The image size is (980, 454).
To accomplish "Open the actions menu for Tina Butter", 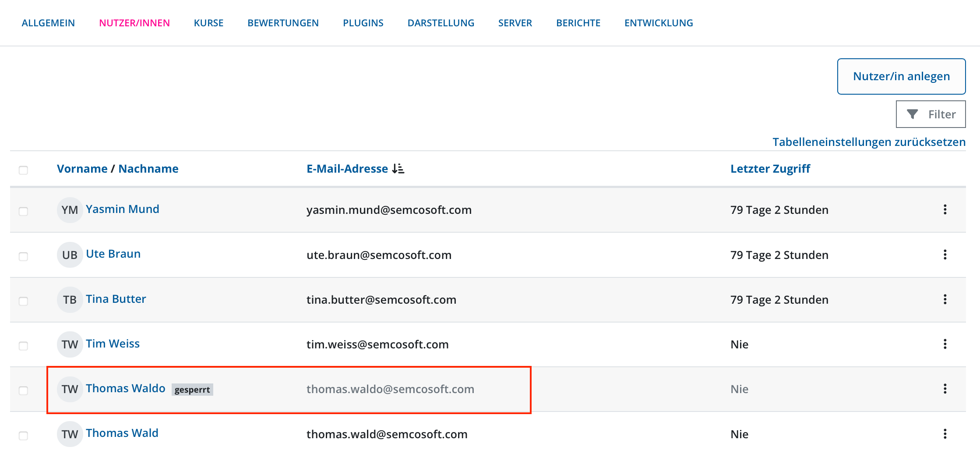I will pyautogui.click(x=945, y=300).
